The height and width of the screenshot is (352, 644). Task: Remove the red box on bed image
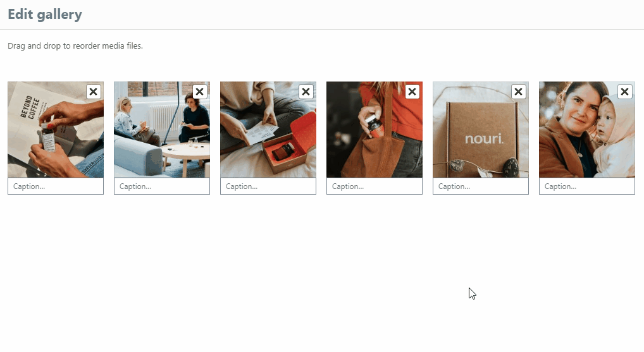tap(306, 92)
